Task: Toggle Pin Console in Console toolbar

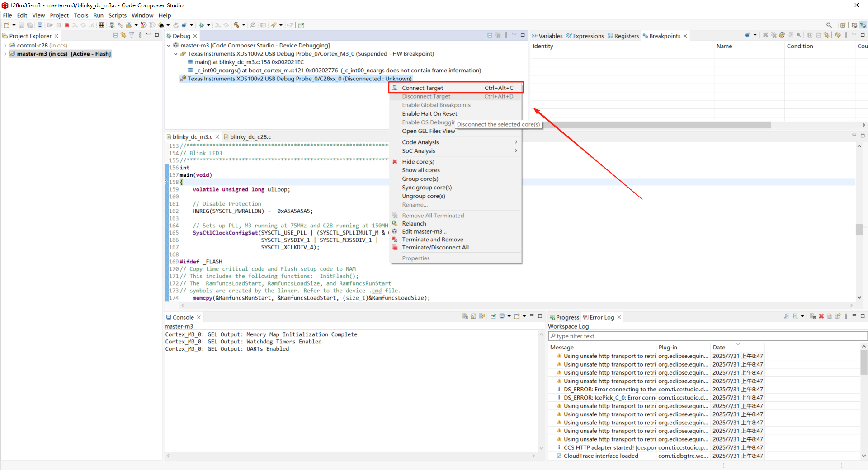Action: coord(493,316)
